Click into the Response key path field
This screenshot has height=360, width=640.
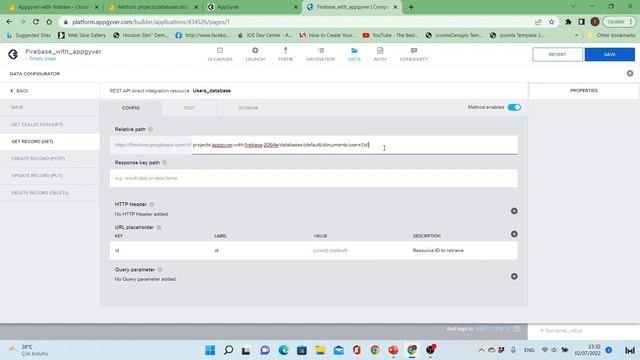point(313,178)
